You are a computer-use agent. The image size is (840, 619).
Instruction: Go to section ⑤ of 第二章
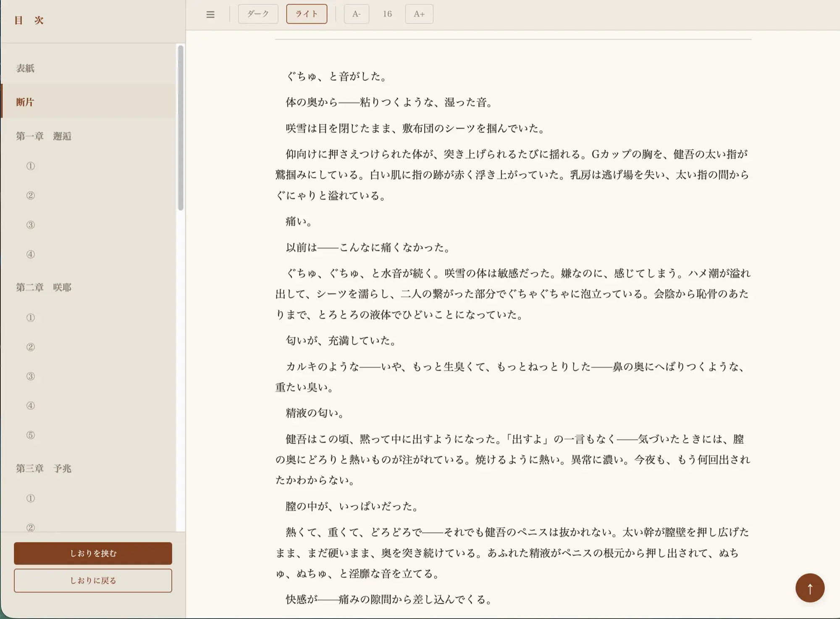coord(31,435)
